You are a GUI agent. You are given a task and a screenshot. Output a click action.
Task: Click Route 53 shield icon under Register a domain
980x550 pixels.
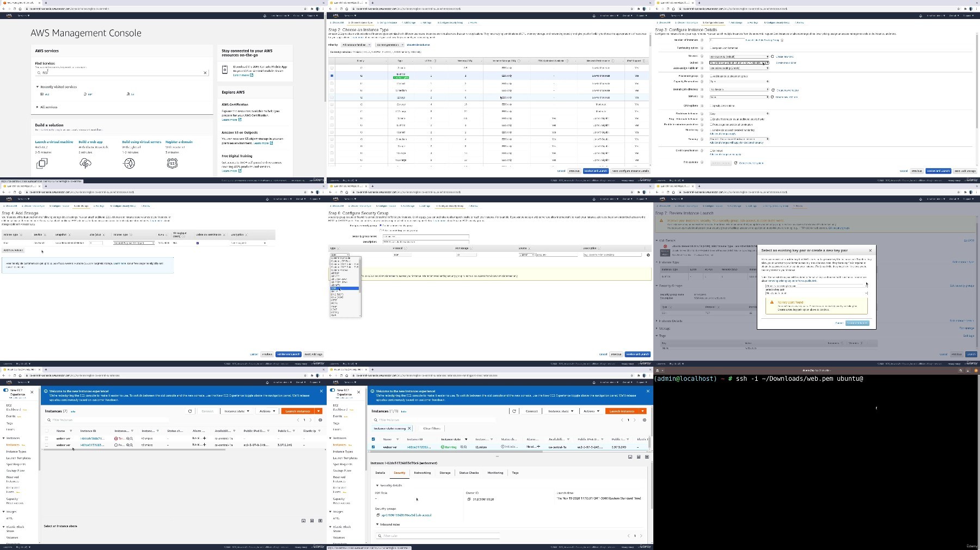point(172,163)
